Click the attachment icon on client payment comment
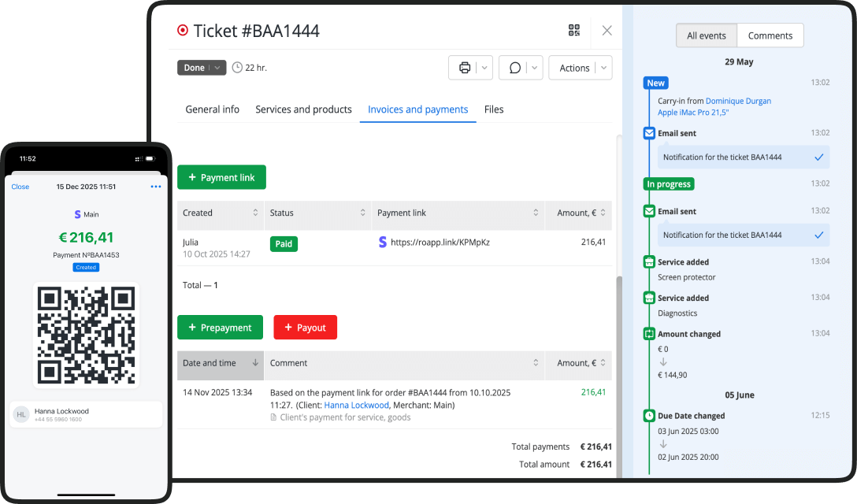This screenshot has width=857, height=504. [x=276, y=417]
